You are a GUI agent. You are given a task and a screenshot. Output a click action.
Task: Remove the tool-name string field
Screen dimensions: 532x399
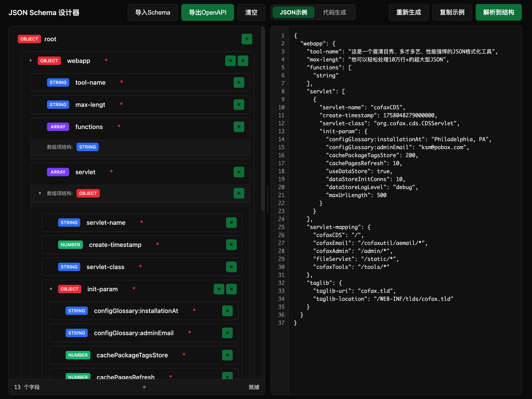(x=239, y=82)
